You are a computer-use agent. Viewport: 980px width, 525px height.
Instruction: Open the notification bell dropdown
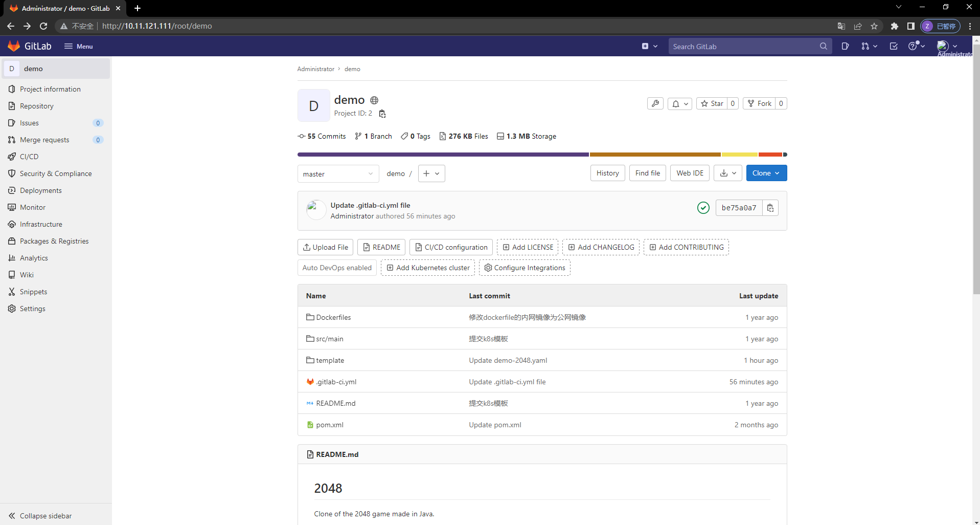[x=680, y=103]
